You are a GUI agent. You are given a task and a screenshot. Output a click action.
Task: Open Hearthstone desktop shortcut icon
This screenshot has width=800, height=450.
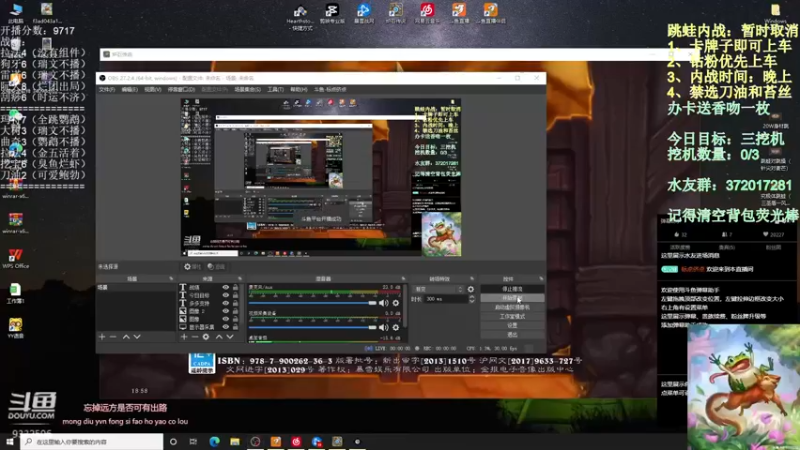coord(300,16)
